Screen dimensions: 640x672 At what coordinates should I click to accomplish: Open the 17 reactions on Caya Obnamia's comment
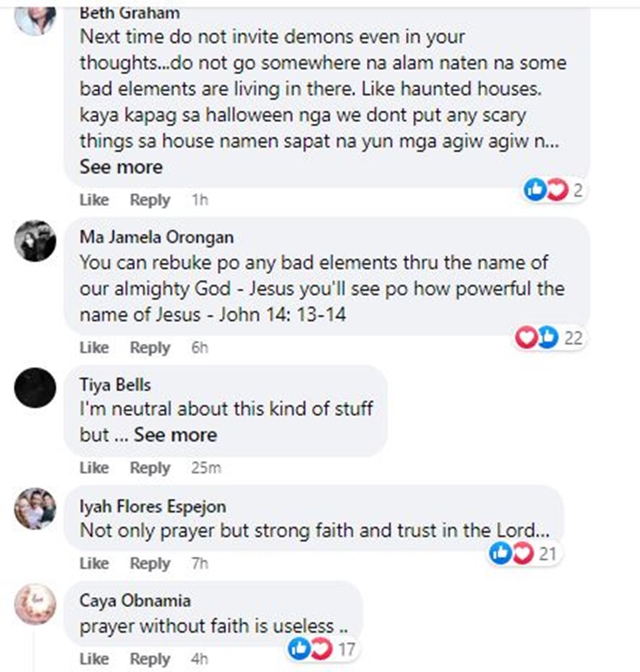(x=323, y=649)
